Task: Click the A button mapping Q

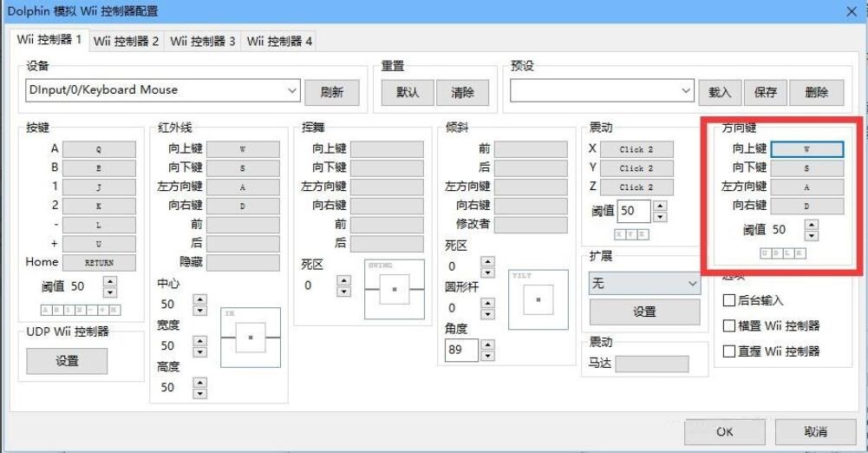Action: (x=99, y=149)
